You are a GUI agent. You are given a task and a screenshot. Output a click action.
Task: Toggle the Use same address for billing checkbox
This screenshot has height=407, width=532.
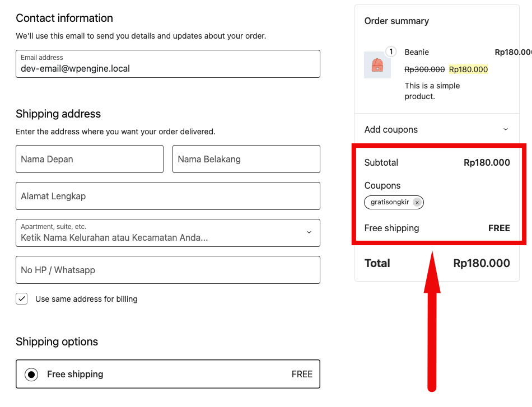(22, 299)
